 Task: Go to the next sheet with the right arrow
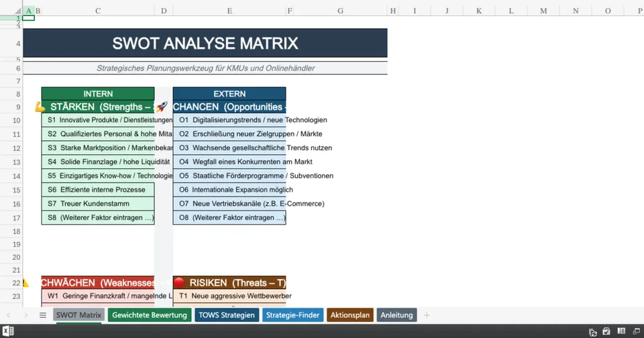point(25,315)
